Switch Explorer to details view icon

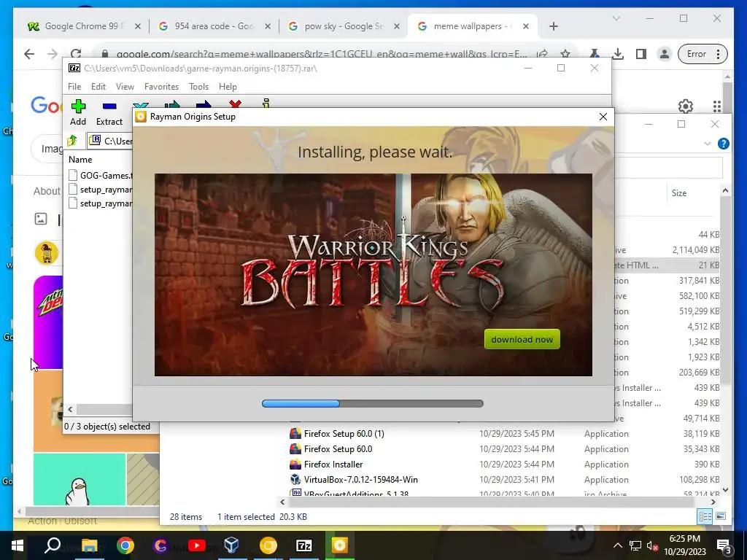(x=705, y=516)
